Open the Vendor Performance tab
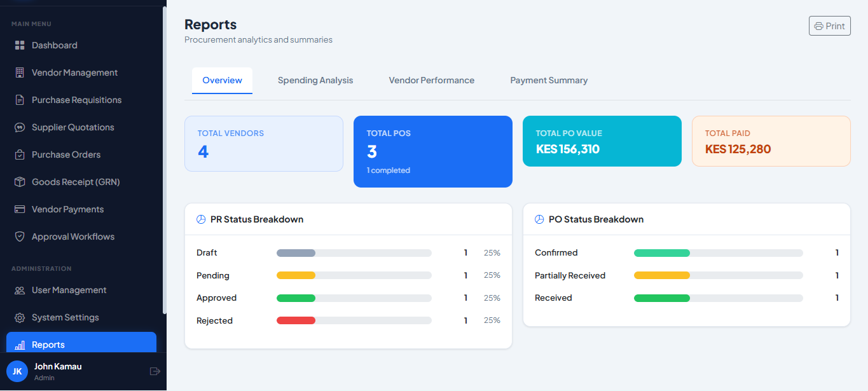This screenshot has height=391, width=868. click(432, 81)
